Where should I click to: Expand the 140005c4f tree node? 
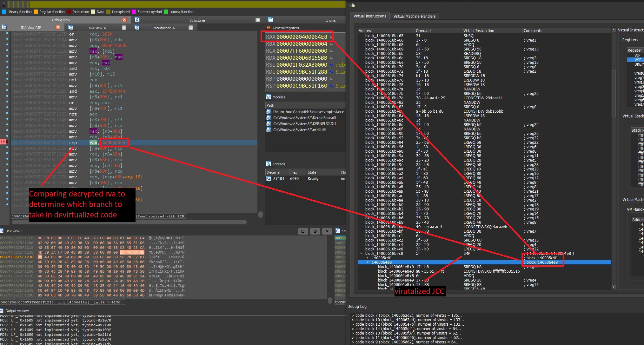(368, 258)
